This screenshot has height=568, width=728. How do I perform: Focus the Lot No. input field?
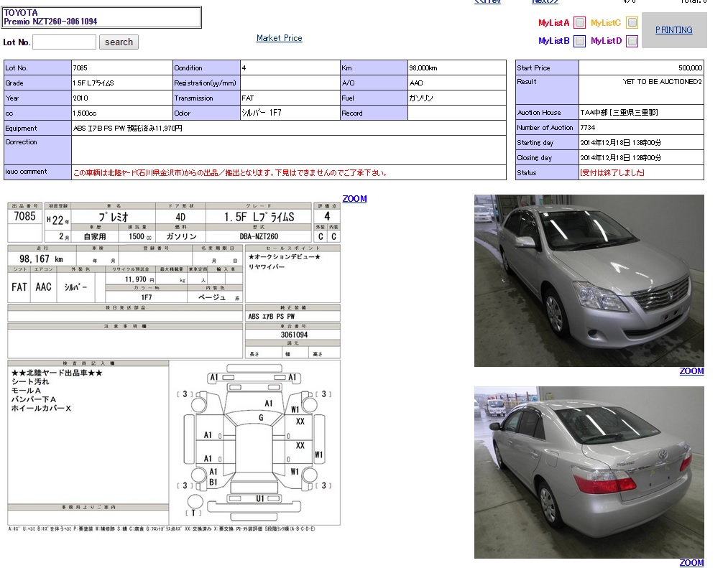click(64, 42)
